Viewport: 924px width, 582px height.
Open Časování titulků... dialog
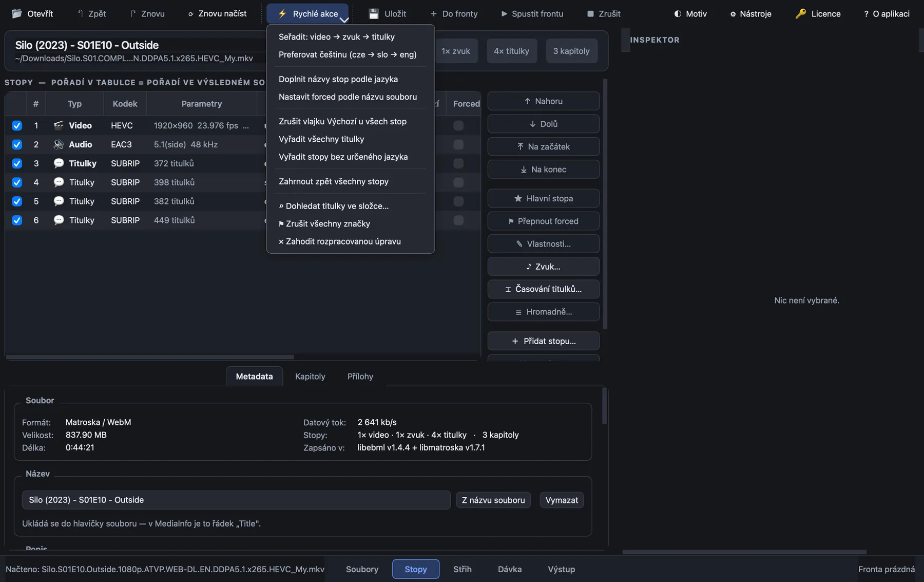[543, 289]
